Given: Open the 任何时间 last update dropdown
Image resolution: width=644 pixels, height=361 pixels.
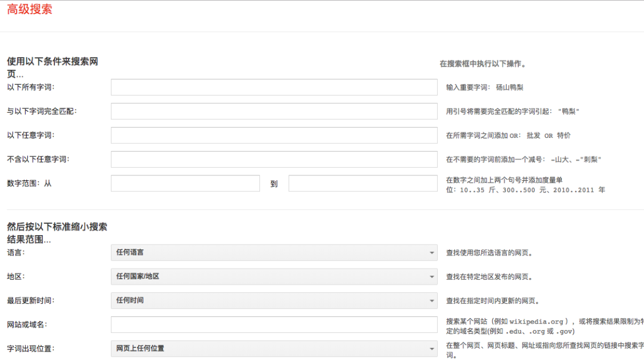Looking at the screenshot, I should [x=274, y=301].
